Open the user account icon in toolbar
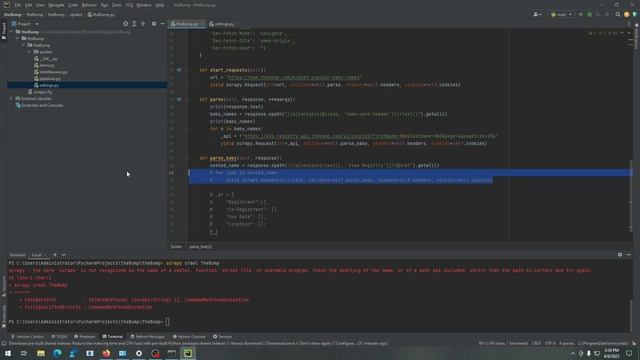Viewport: 640px width, 360px height. click(537, 14)
